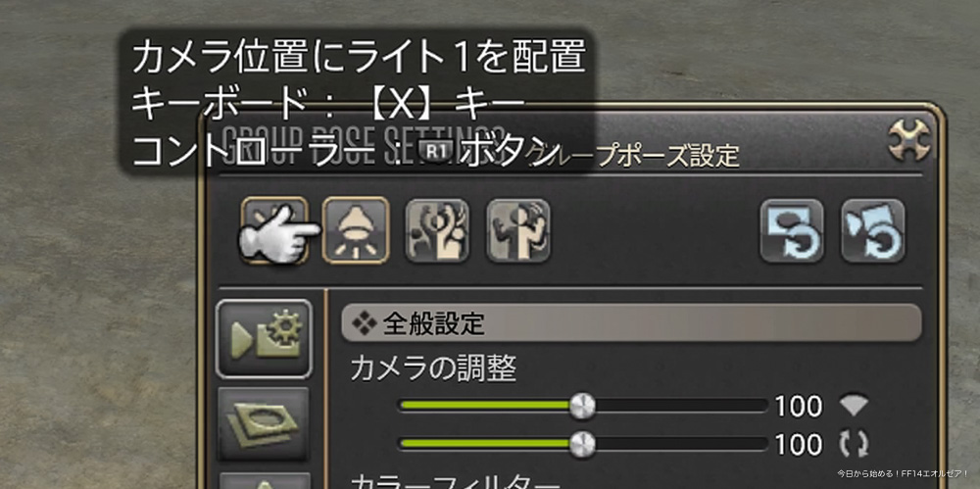Close the グループポーズ設定 window
The height and width of the screenshot is (489, 980).
909,139
